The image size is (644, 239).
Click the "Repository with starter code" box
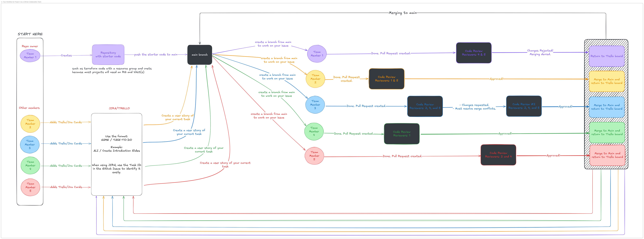click(108, 54)
